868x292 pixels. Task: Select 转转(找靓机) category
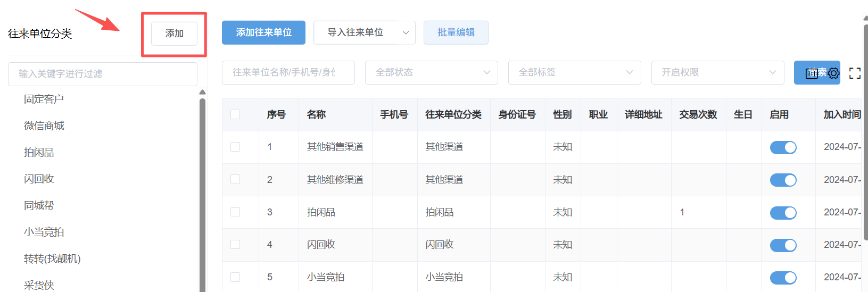52,259
